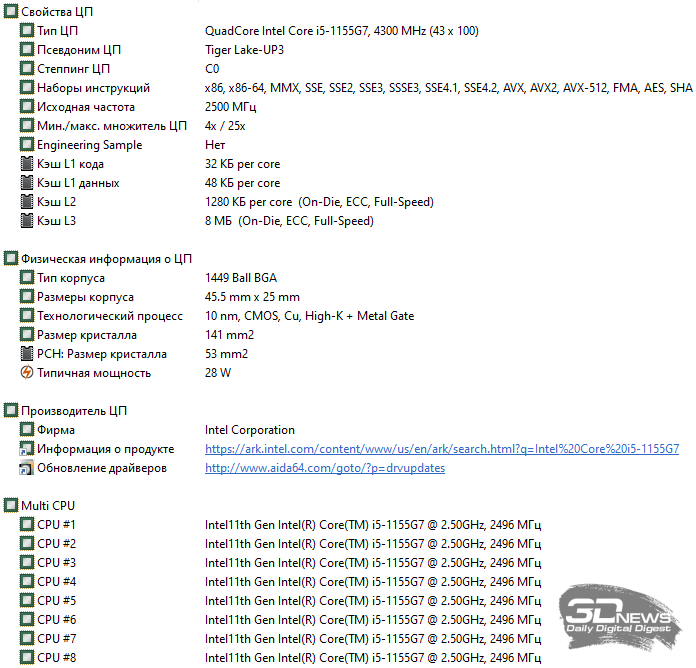The image size is (696, 668).
Task: Click the 28 W typical power value
Action: coord(218,373)
